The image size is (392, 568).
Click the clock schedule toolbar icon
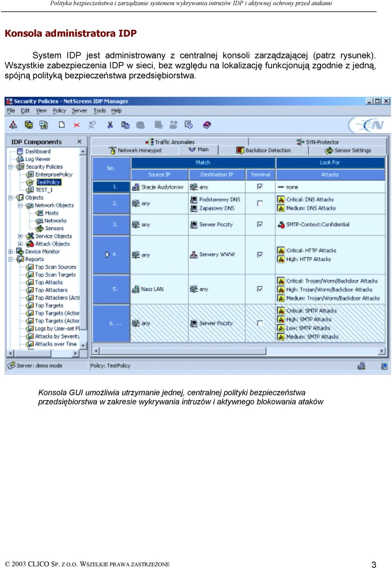coord(188,125)
